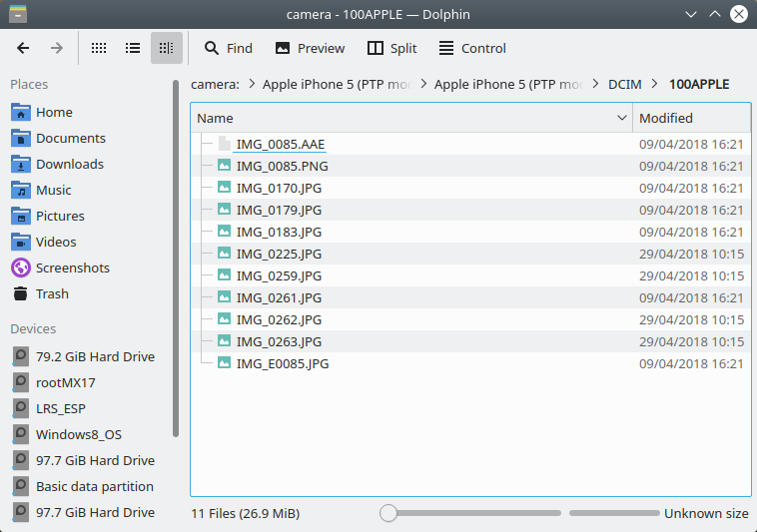Go back to the previous folder
The image size is (757, 532).
click(23, 48)
